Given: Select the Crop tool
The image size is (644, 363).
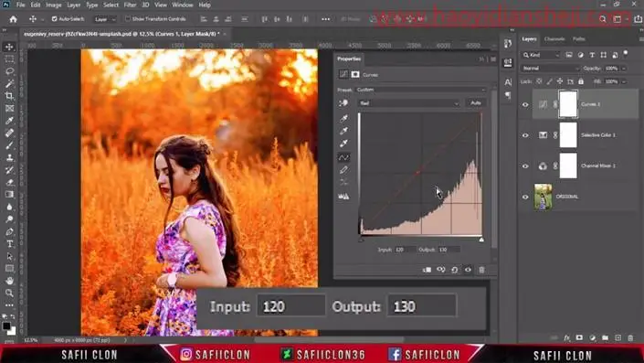Looking at the screenshot, I should click(x=9, y=96).
